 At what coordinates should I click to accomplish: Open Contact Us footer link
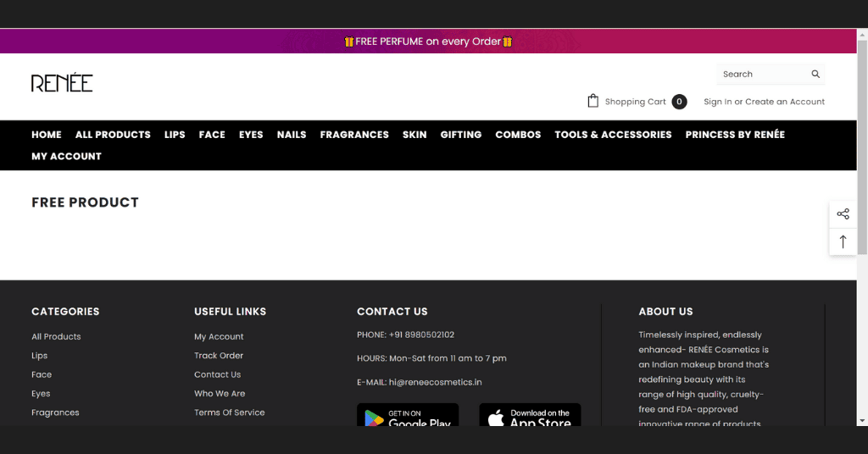(x=218, y=374)
